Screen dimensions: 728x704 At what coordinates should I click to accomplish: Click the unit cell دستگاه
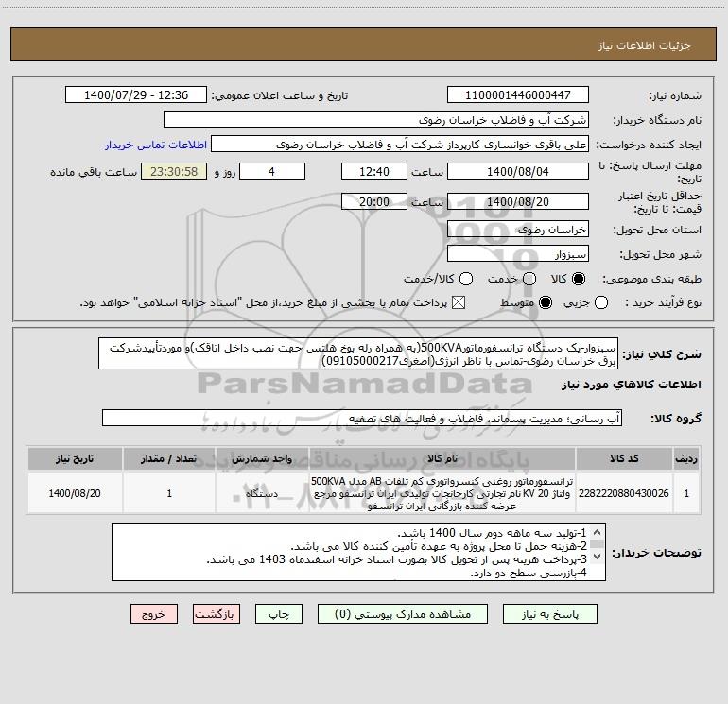262,493
